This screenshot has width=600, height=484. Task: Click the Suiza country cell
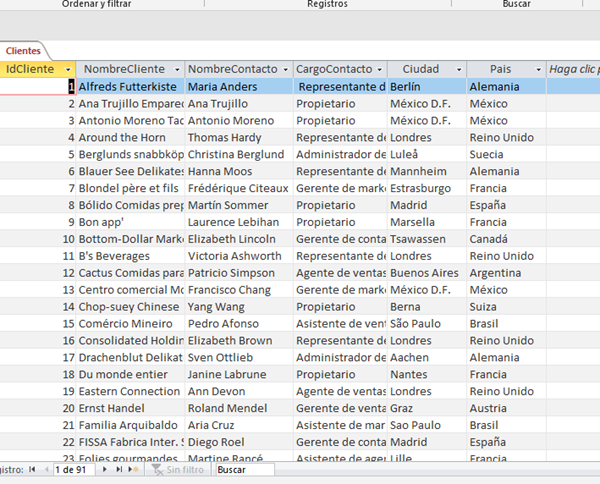[506, 306]
